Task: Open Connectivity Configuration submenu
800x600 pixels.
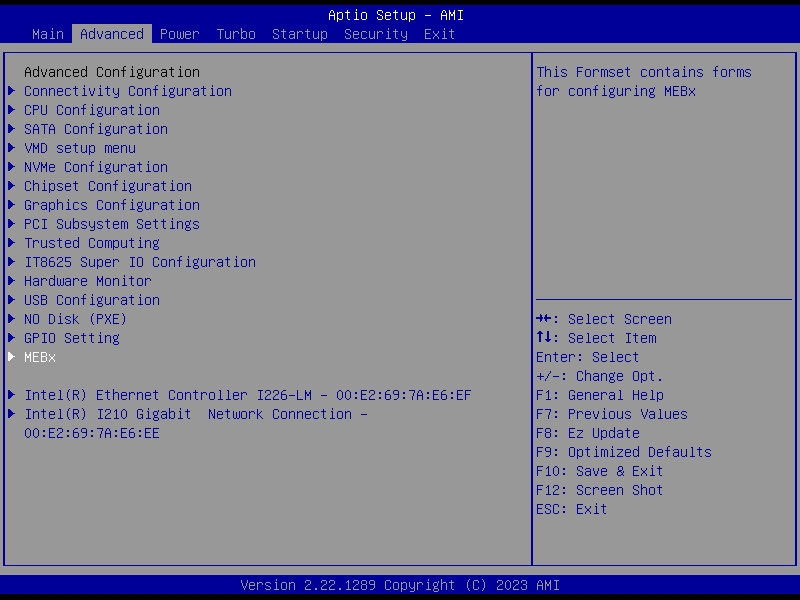Action: click(128, 91)
